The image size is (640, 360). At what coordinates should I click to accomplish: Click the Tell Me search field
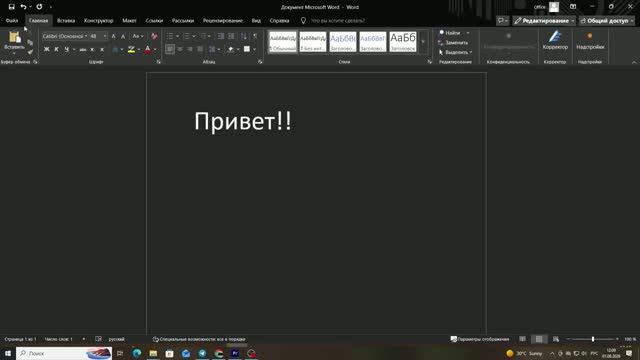point(338,20)
